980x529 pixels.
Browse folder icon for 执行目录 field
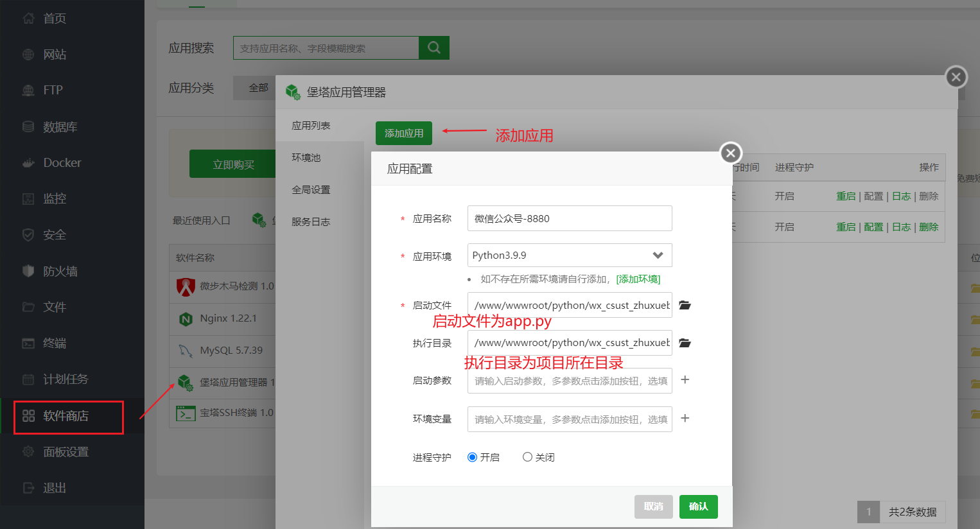685,343
